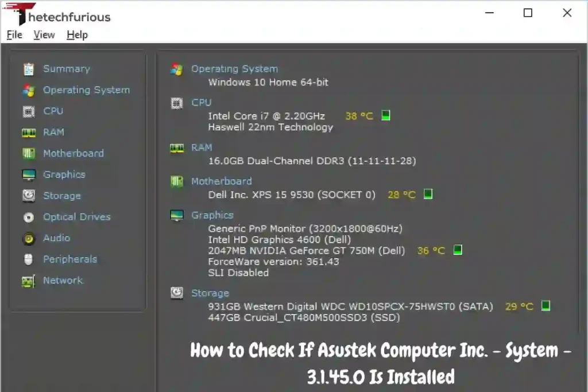Open Network via its adapter icon
Image resolution: width=588 pixels, height=392 pixels.
pos(28,280)
